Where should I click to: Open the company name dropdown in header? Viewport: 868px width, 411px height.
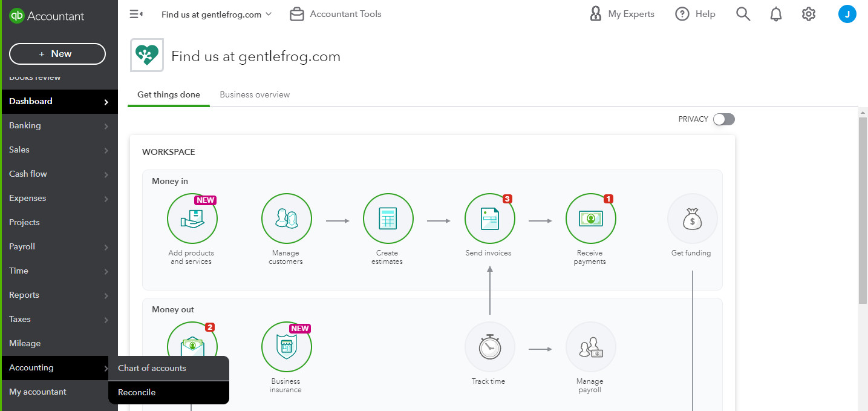point(217,14)
